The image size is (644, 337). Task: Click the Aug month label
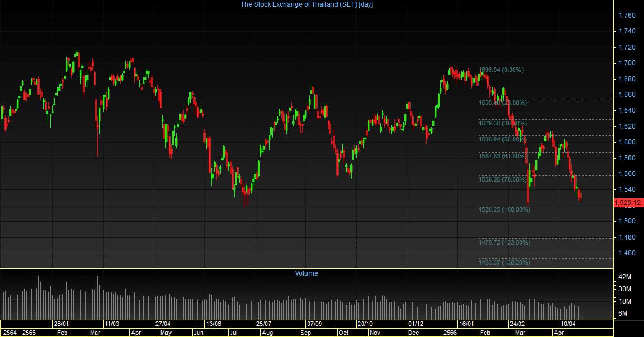pos(267,333)
